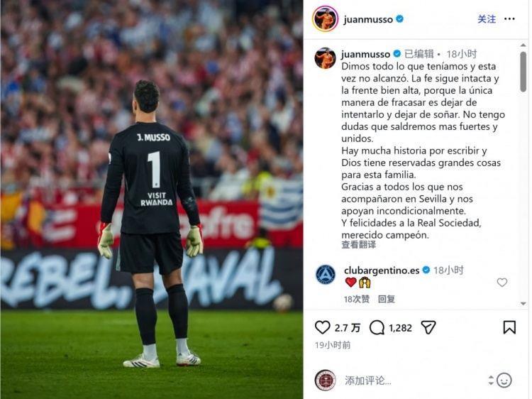The height and width of the screenshot is (399, 532).
Task: Click 查看翻译 to translate the caption
Action: tap(359, 245)
